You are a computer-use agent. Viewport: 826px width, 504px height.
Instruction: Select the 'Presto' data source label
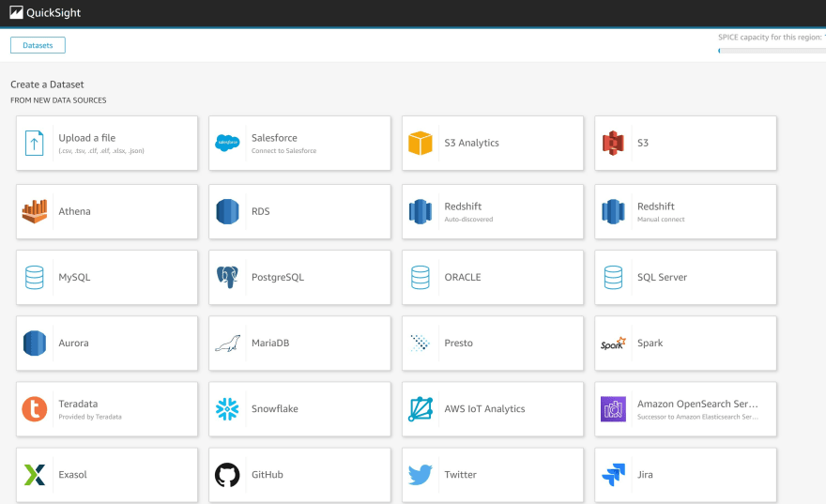tap(458, 343)
